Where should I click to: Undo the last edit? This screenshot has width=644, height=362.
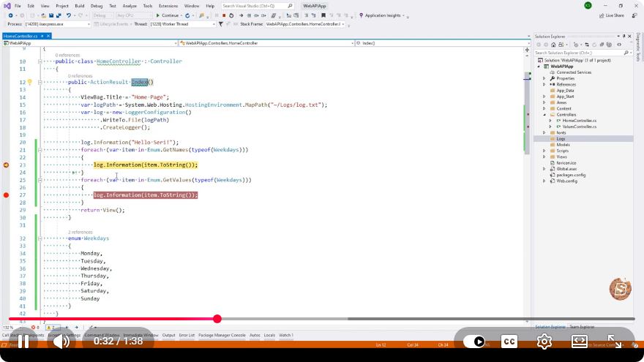point(69,15)
